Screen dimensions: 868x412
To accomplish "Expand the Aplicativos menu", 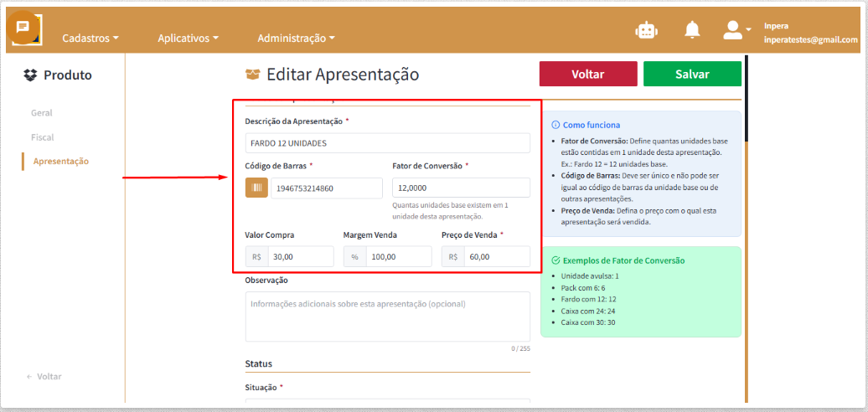I will 189,39.
